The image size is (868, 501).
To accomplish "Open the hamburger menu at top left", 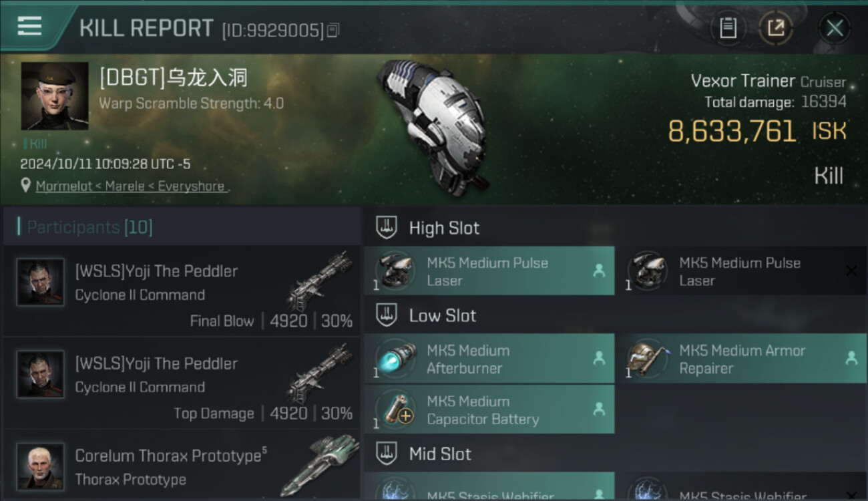I will point(29,26).
